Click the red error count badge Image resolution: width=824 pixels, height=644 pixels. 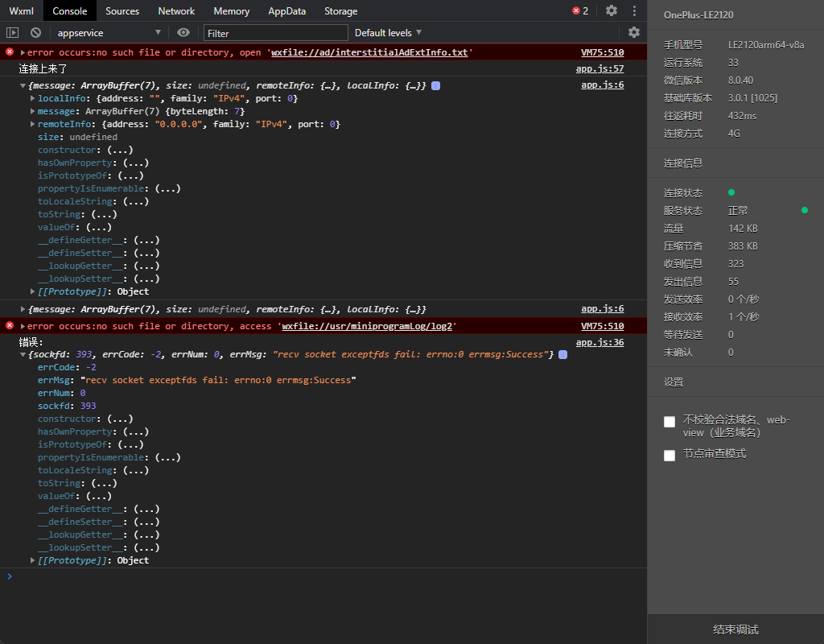click(x=580, y=10)
